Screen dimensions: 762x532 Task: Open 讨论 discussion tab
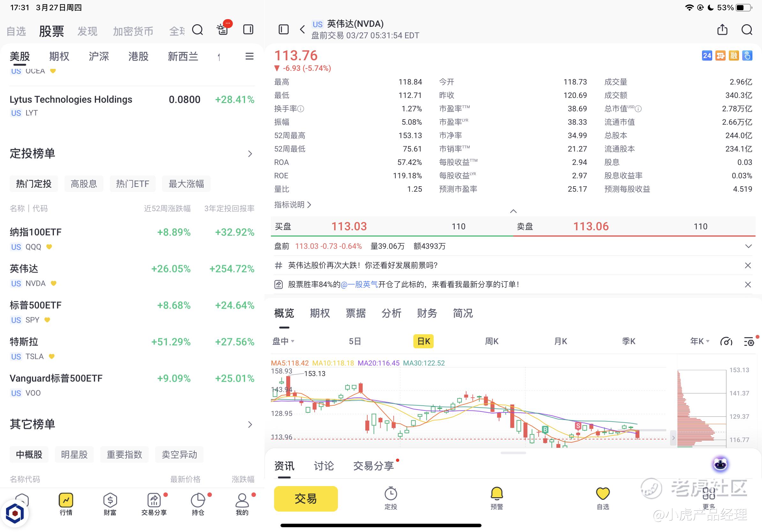pos(324,466)
